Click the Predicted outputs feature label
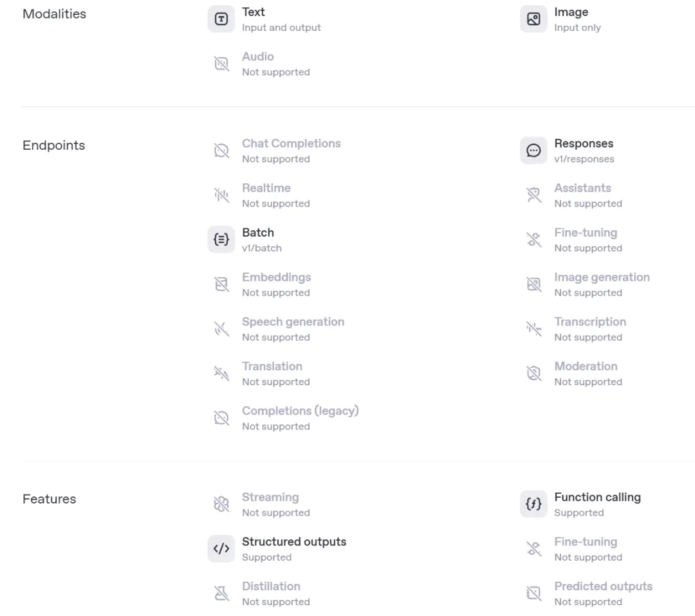This screenshot has height=616, width=695. point(603,586)
